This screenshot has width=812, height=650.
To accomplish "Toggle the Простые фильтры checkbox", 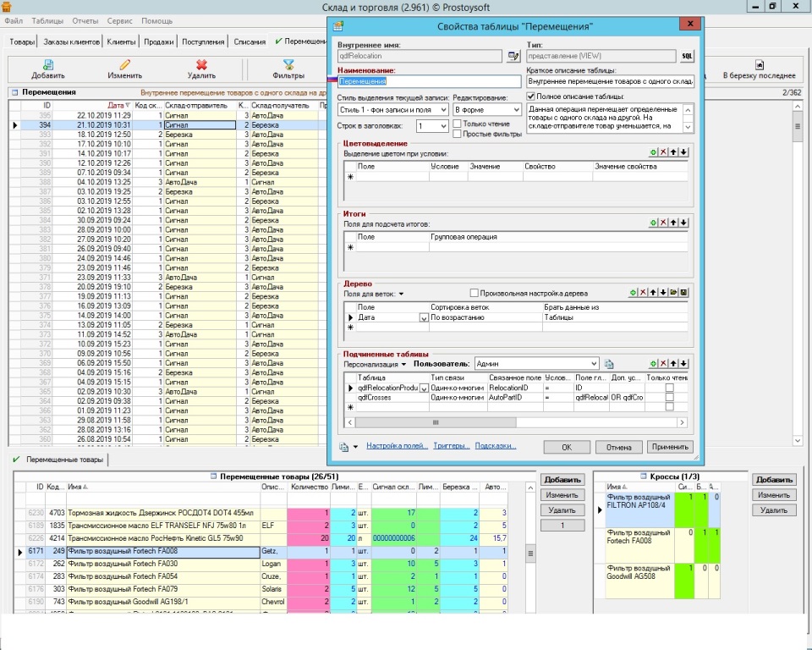I will click(x=458, y=134).
